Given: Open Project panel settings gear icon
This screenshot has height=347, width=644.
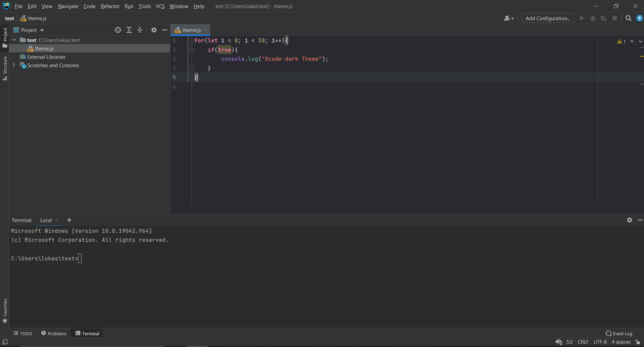Looking at the screenshot, I should point(154,30).
